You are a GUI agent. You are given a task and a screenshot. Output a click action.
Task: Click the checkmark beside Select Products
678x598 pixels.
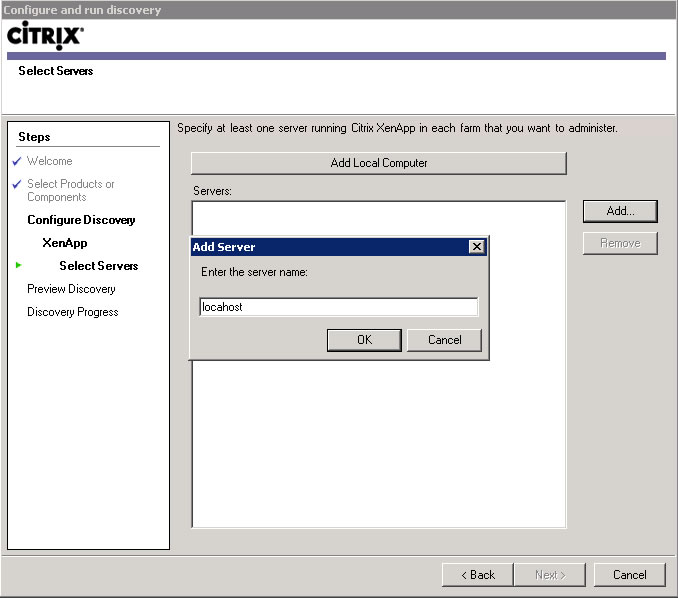point(17,184)
